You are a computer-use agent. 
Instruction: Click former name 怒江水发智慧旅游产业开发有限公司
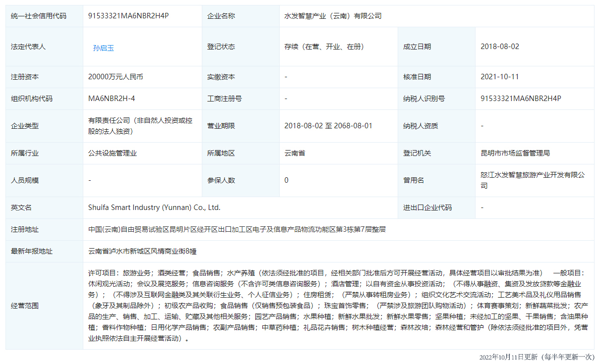point(533,180)
